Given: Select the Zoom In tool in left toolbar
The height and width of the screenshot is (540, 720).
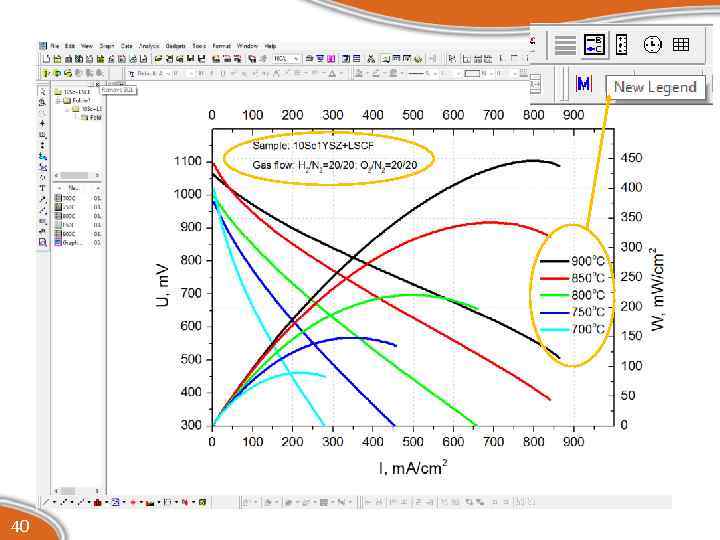Looking at the screenshot, I should click(42, 102).
